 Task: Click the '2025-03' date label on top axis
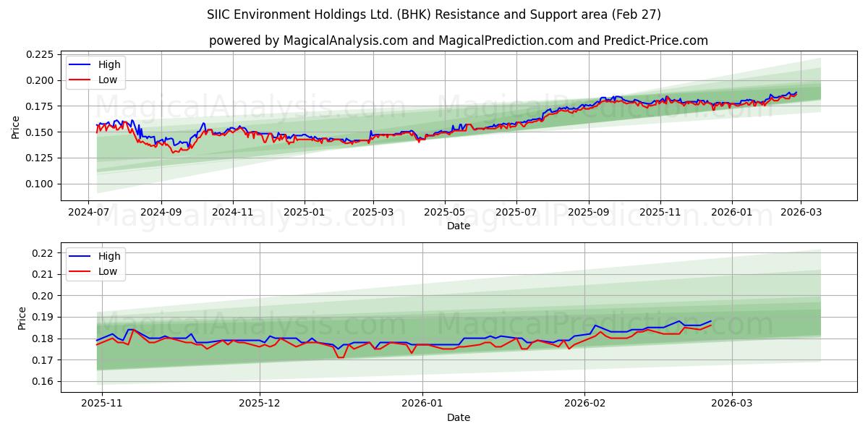coord(373,213)
